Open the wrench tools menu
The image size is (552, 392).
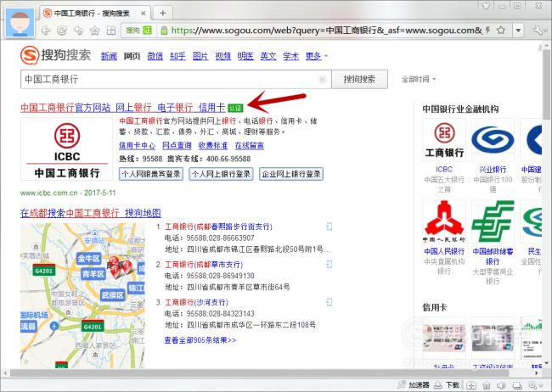538,31
